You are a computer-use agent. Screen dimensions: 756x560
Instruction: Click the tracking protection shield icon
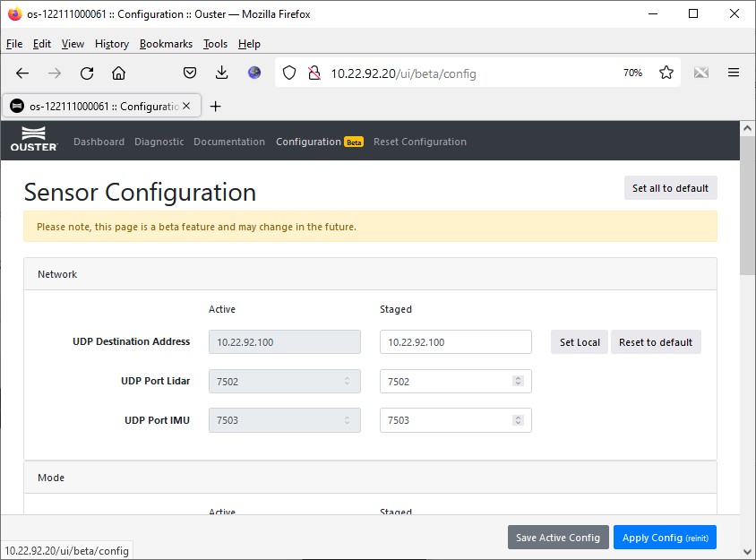tap(289, 73)
